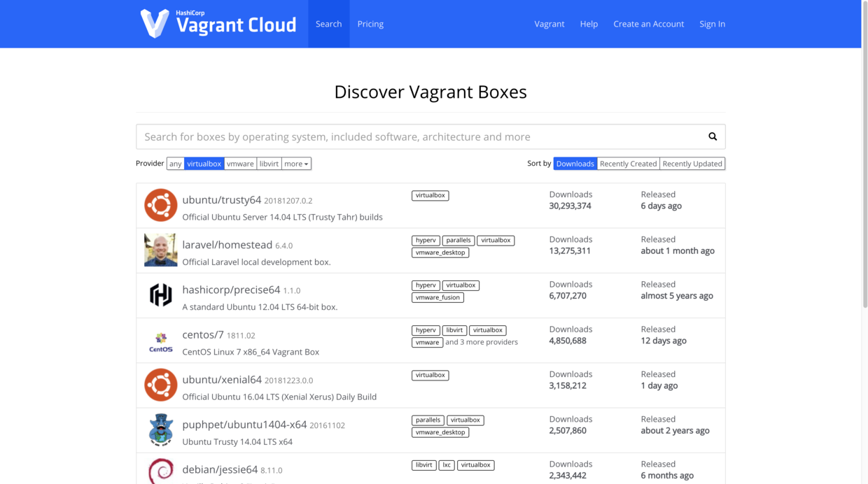The height and width of the screenshot is (484, 868).
Task: Click the magnifying glass search icon
Action: click(713, 136)
